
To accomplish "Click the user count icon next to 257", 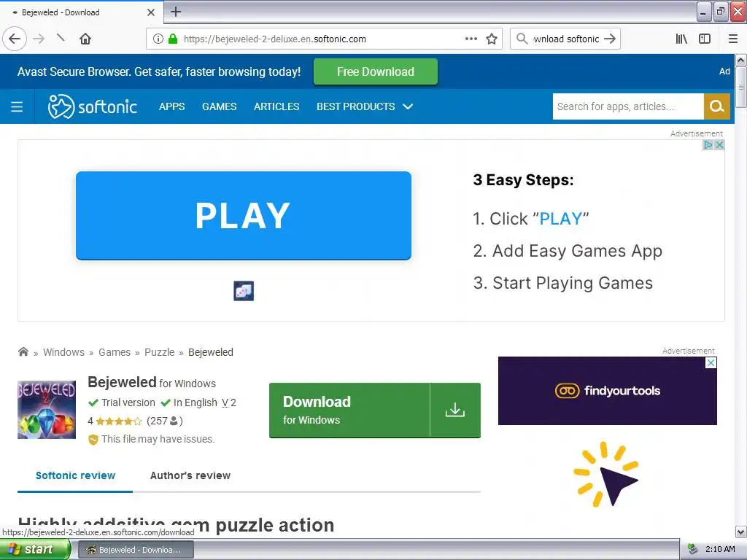I will pos(174,421).
